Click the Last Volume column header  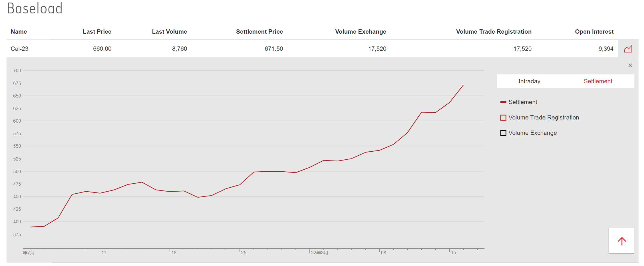pos(169,32)
